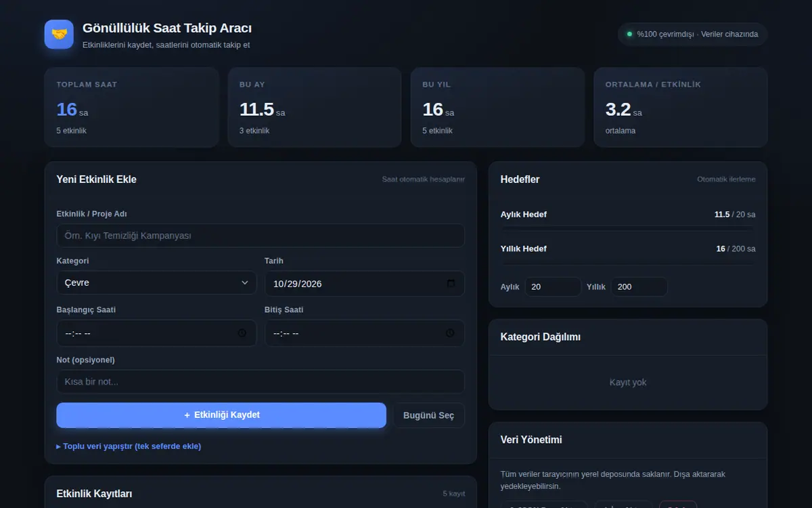Click the Bu Yıl value of 16

pos(433,109)
